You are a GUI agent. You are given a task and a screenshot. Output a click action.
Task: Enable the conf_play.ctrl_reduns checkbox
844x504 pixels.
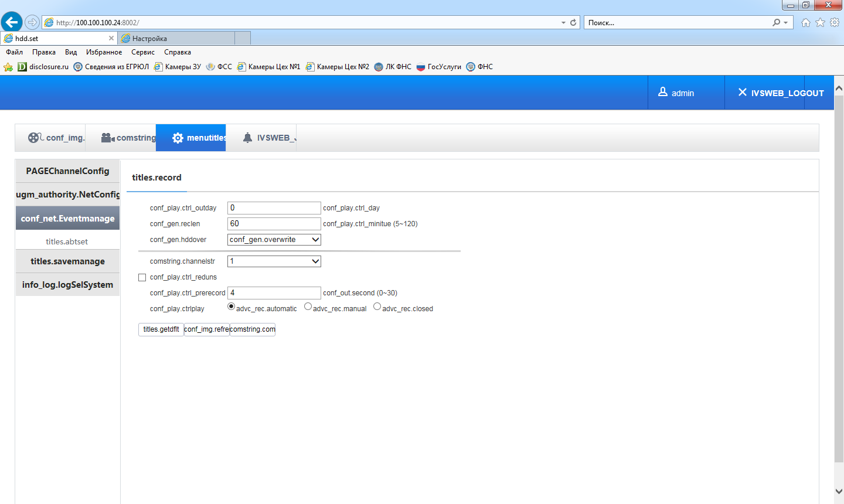click(142, 277)
